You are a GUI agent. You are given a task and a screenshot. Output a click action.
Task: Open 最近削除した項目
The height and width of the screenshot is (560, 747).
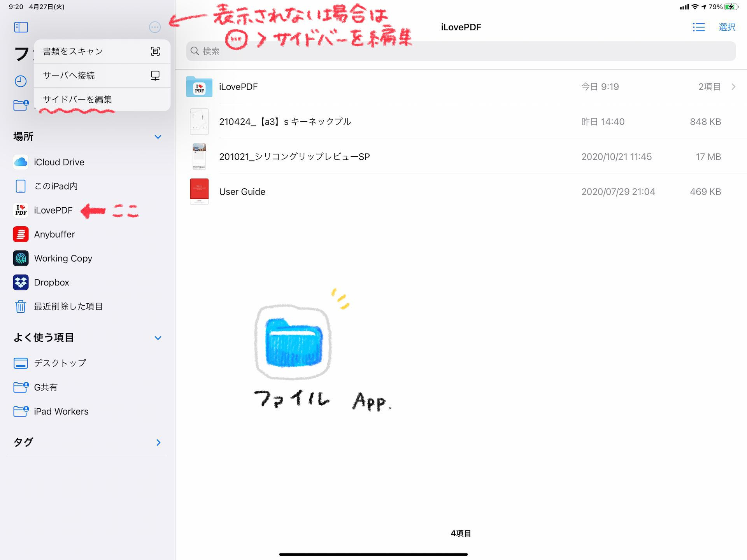68,307
